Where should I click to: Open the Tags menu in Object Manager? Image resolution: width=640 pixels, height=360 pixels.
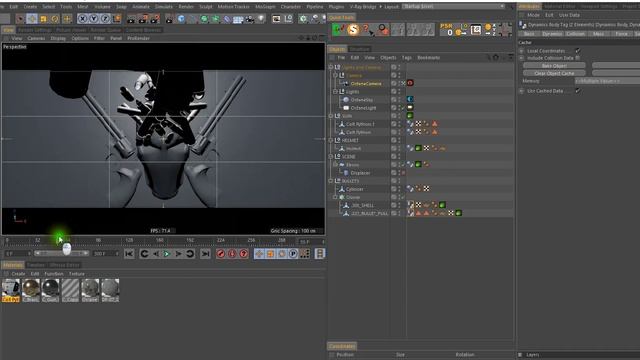407,58
